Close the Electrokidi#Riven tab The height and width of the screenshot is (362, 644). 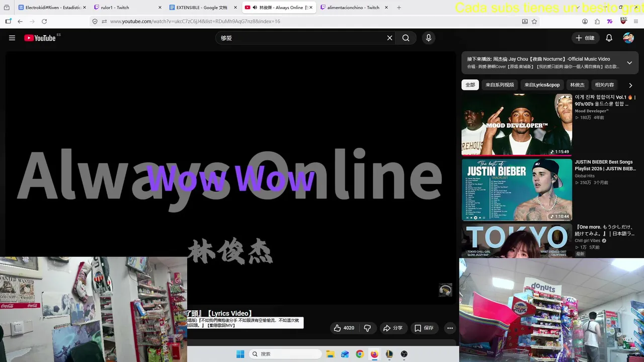(84, 8)
